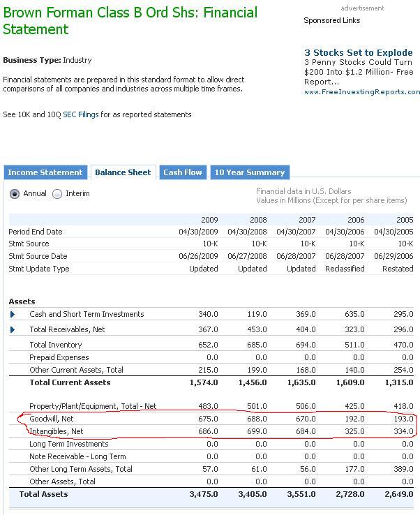
Task: Click the 3 Stocks Set to Explode ad
Action: 359,52
